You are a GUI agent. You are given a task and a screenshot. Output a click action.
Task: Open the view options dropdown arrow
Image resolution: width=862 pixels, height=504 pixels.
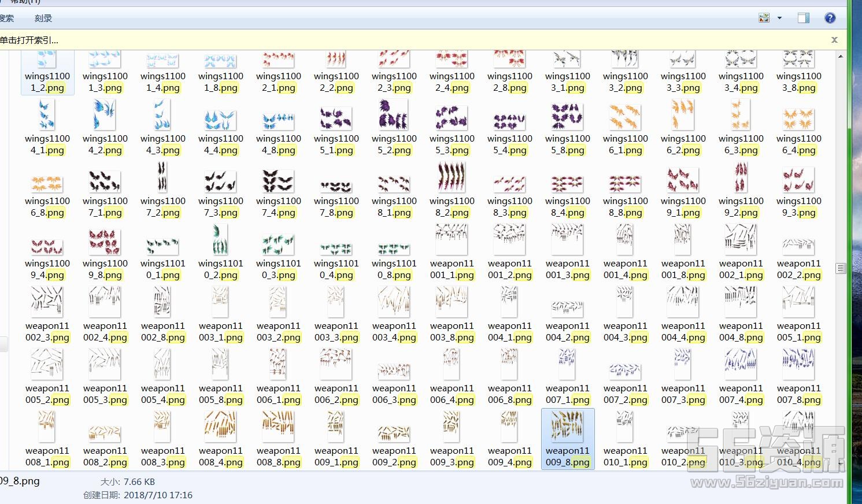779,18
